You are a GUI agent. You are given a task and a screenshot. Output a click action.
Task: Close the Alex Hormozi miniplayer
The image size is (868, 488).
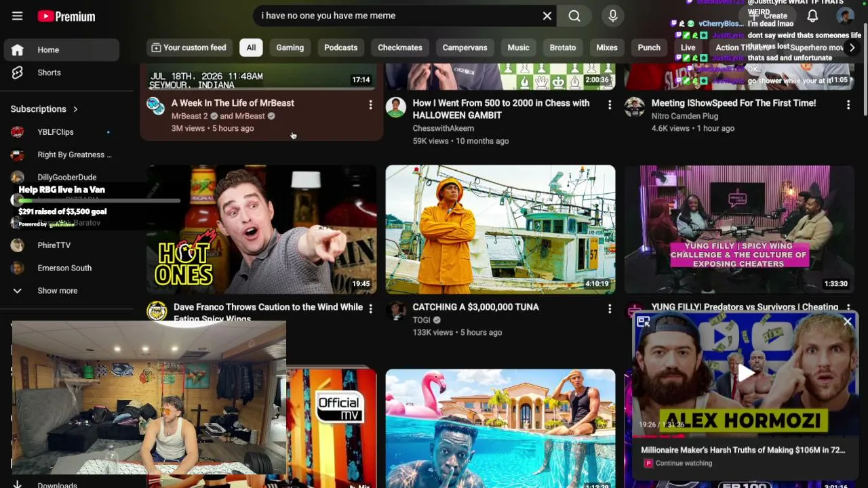(x=848, y=322)
